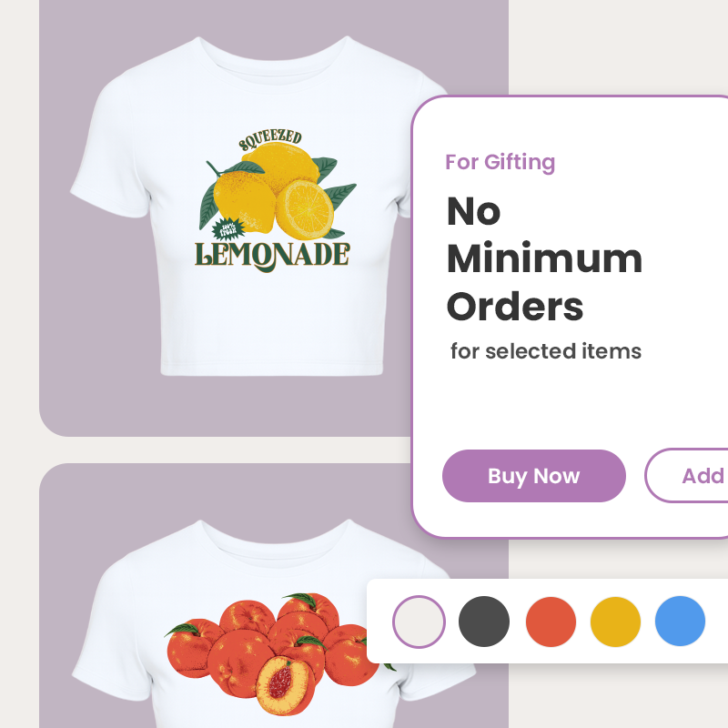The image size is (728, 728).
Task: Click the SQUEEZED text above the lemons
Action: pos(269,141)
